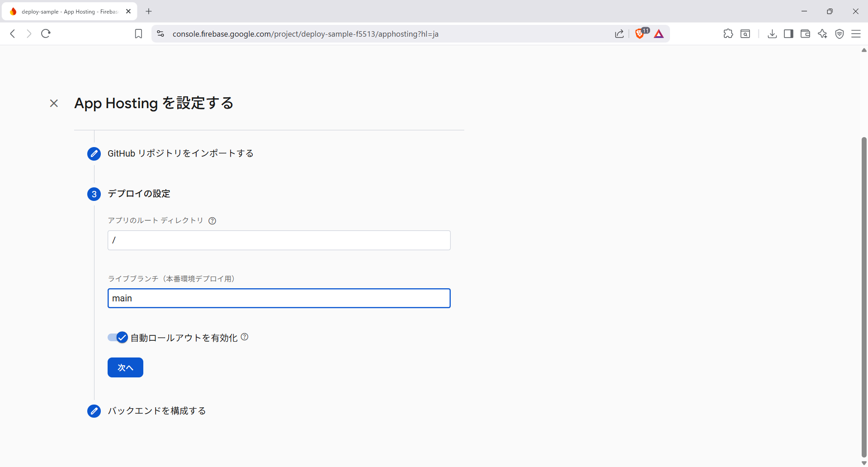Image resolution: width=868 pixels, height=467 pixels.
Task: Toggle the 自動ロールアウトを有効化 switch
Action: point(118,338)
